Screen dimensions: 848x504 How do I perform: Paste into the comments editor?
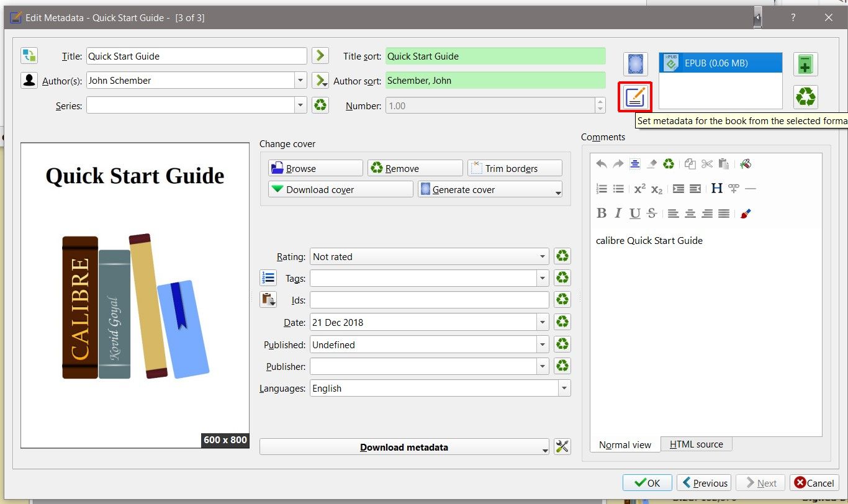coord(724,164)
